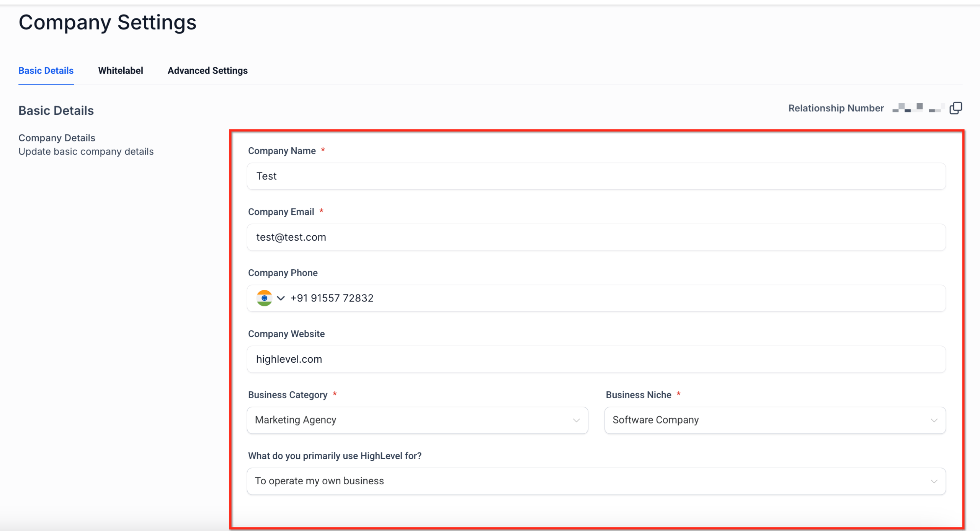Edit the Company Name field
Viewport: 980px width, 531px height.
[596, 176]
